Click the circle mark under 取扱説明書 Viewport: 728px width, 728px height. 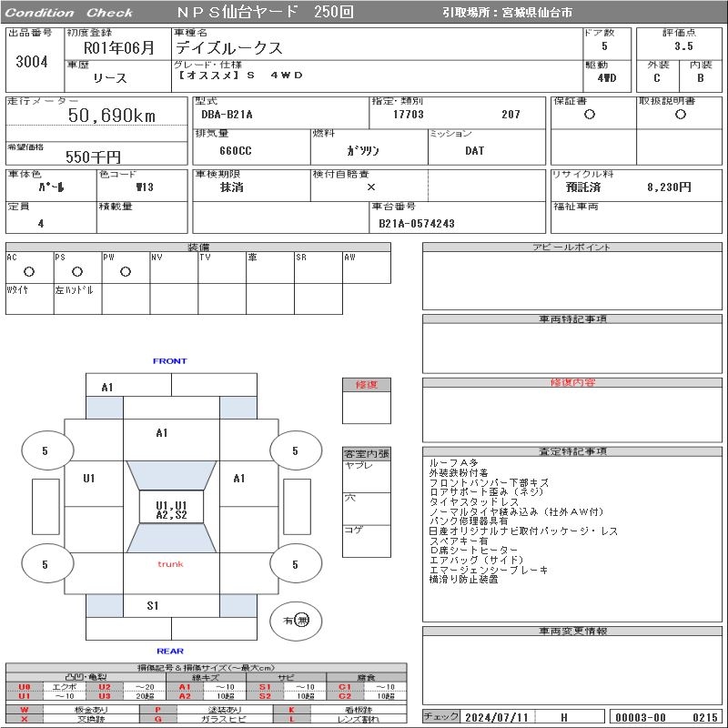(680, 115)
